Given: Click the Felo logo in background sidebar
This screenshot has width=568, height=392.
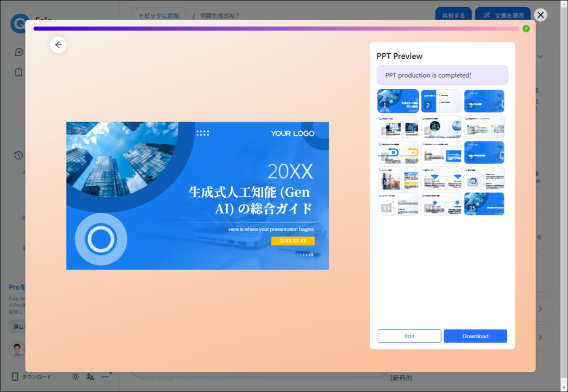Looking at the screenshot, I should 19,23.
